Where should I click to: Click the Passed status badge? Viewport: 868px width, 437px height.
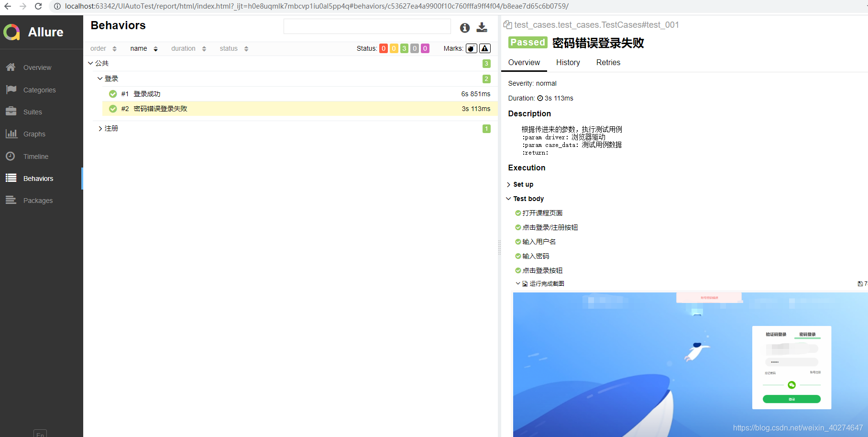tap(527, 42)
